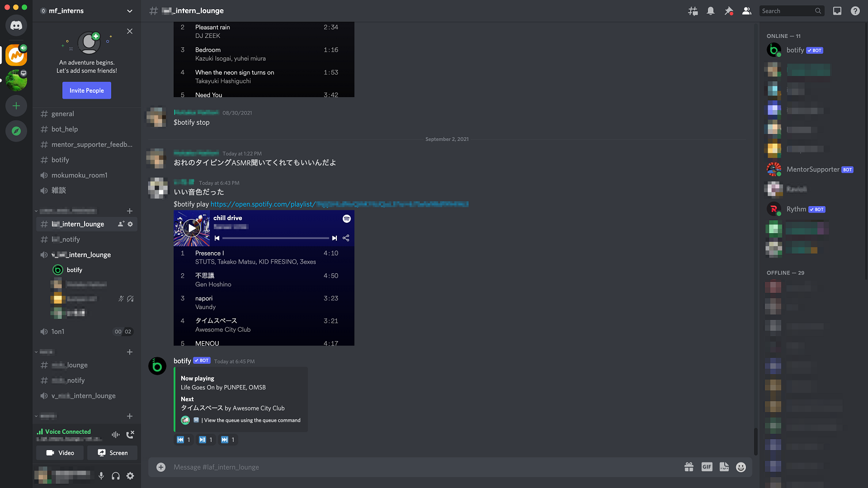Open the emoji picker in the message bar
Viewport: 868px width, 488px height.
[741, 467]
